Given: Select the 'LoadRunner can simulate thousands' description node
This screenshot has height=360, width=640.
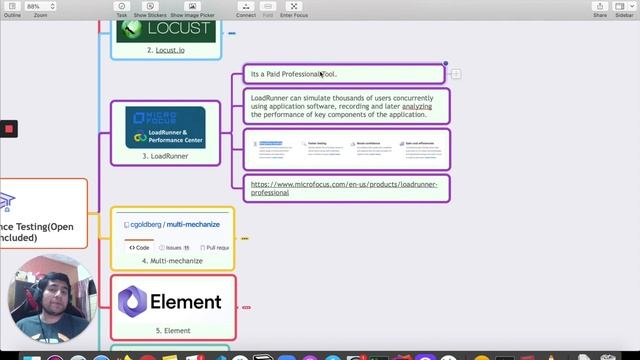Looking at the screenshot, I should (347, 106).
